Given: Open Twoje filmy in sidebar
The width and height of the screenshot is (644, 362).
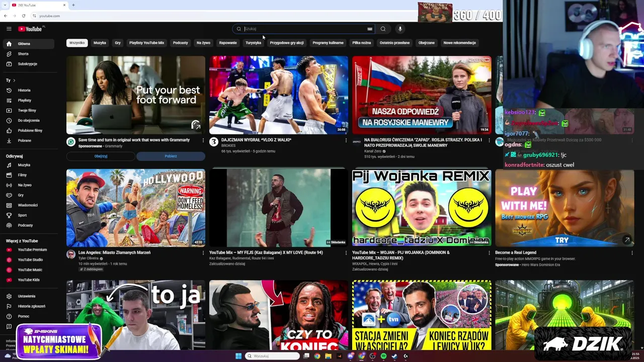Looking at the screenshot, I should [x=28, y=111].
